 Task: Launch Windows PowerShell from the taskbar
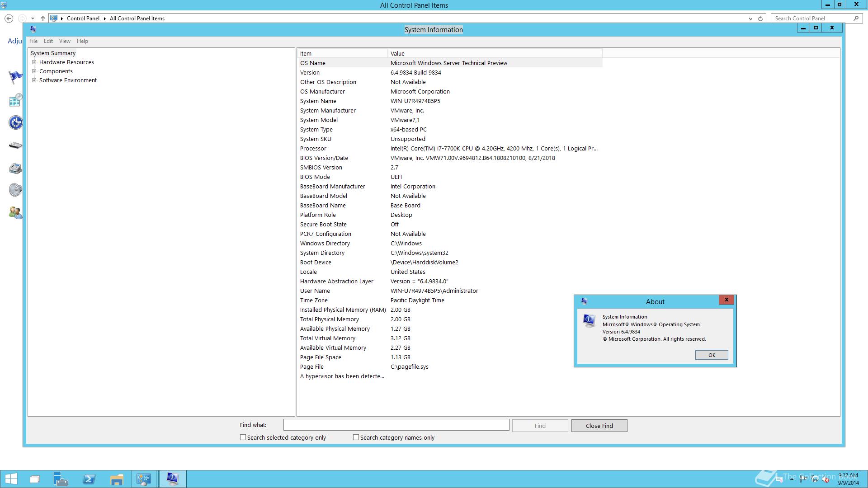coord(89,479)
